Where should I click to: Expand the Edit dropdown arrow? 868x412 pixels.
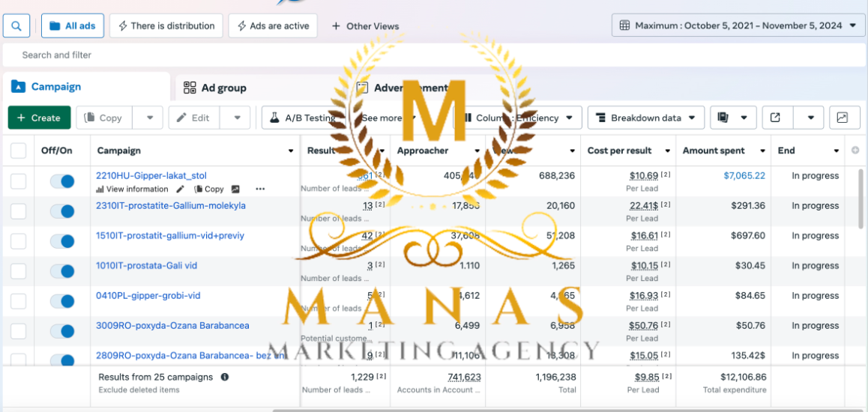[237, 118]
